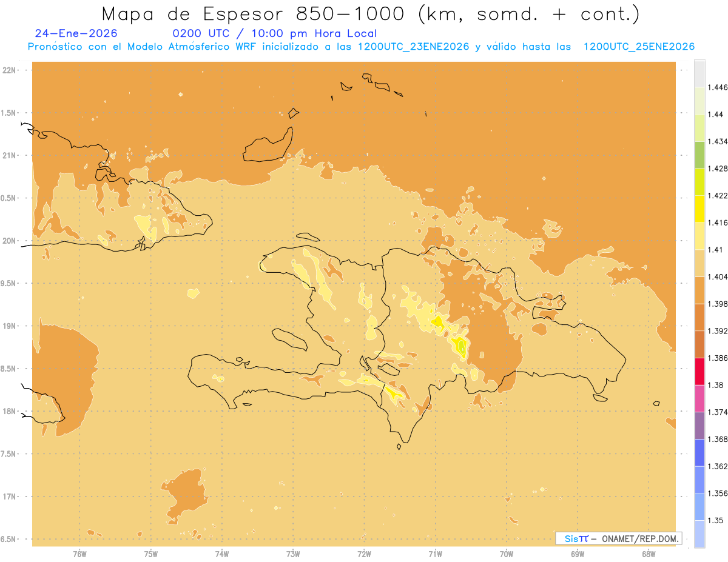This screenshot has height=562, width=728.
Task: Click the green legend swatch above 1.428
Action: pos(699,155)
